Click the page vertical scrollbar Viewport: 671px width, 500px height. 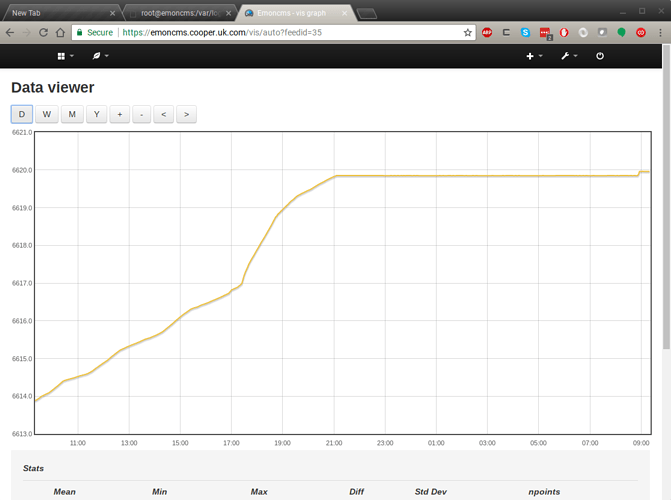[666, 197]
